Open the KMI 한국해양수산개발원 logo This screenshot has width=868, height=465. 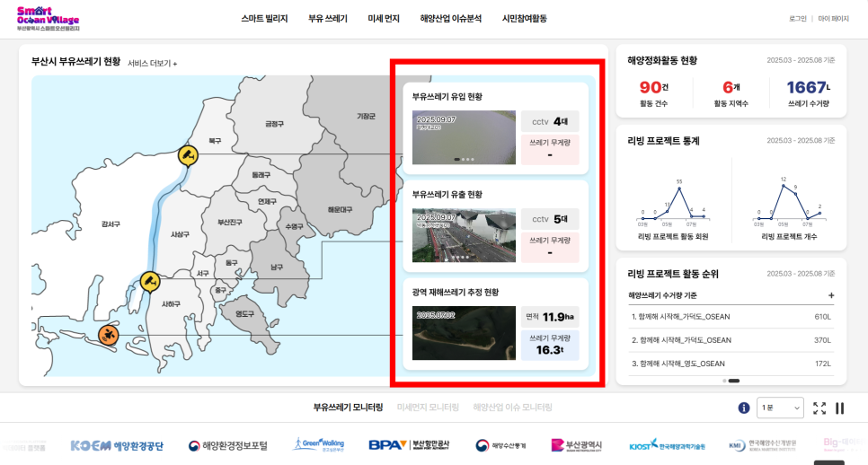point(762,445)
